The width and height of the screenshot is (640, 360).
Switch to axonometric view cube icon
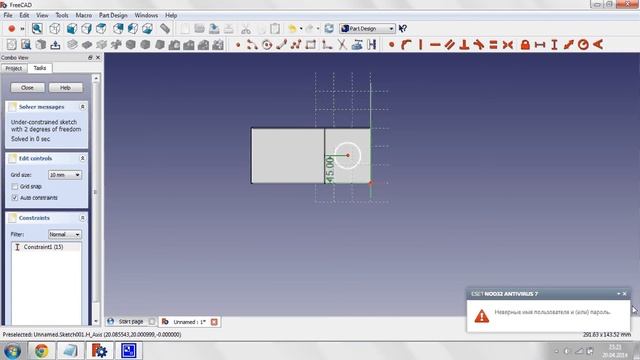(x=54, y=28)
